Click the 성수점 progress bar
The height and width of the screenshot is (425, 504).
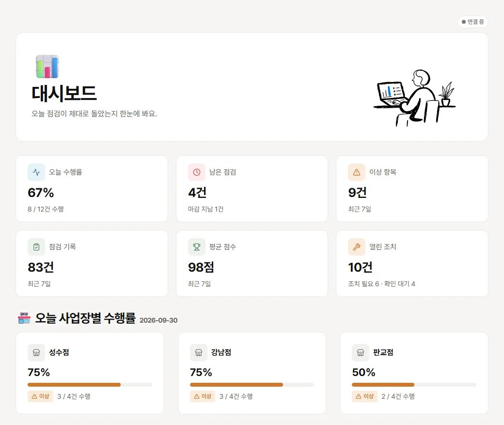90,385
